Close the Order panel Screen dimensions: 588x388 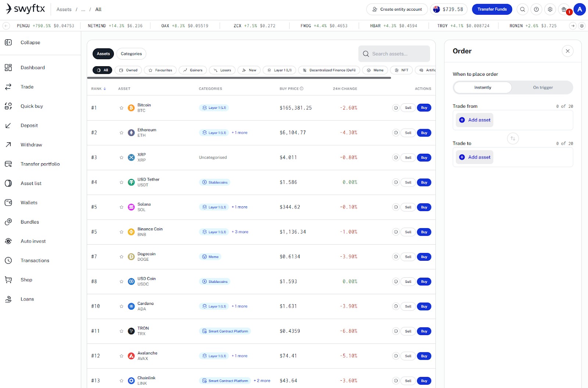click(x=567, y=51)
